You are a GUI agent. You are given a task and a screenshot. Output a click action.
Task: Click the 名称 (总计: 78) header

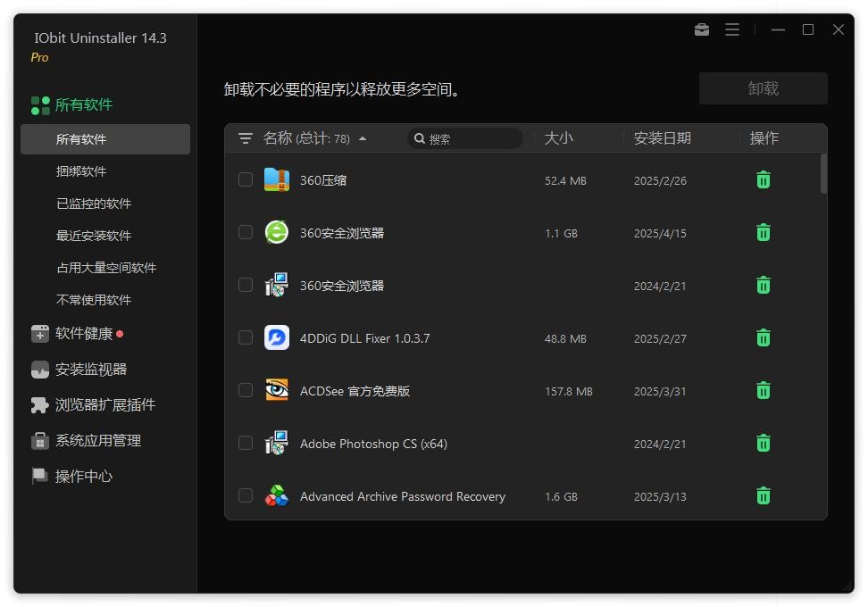[306, 138]
